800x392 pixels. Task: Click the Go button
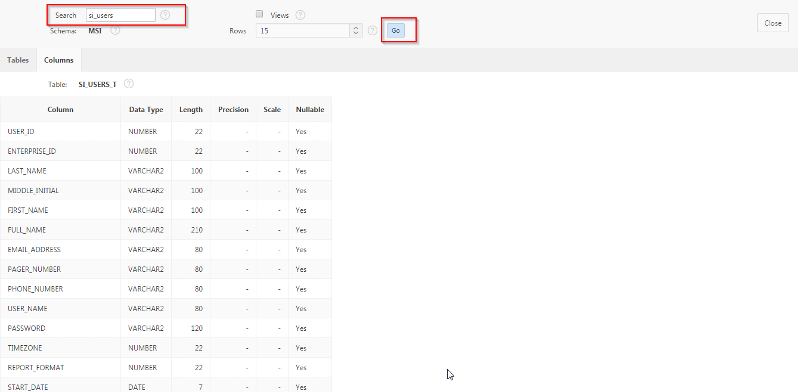(x=395, y=31)
